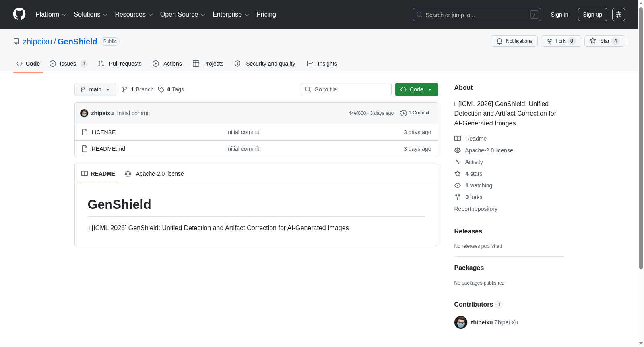Image resolution: width=644 pixels, height=347 pixels.
Task: Focus the Search or jump to field
Action: click(477, 15)
